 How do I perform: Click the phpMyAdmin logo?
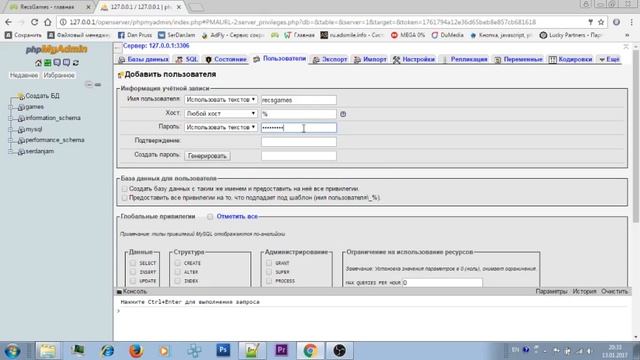click(56, 49)
